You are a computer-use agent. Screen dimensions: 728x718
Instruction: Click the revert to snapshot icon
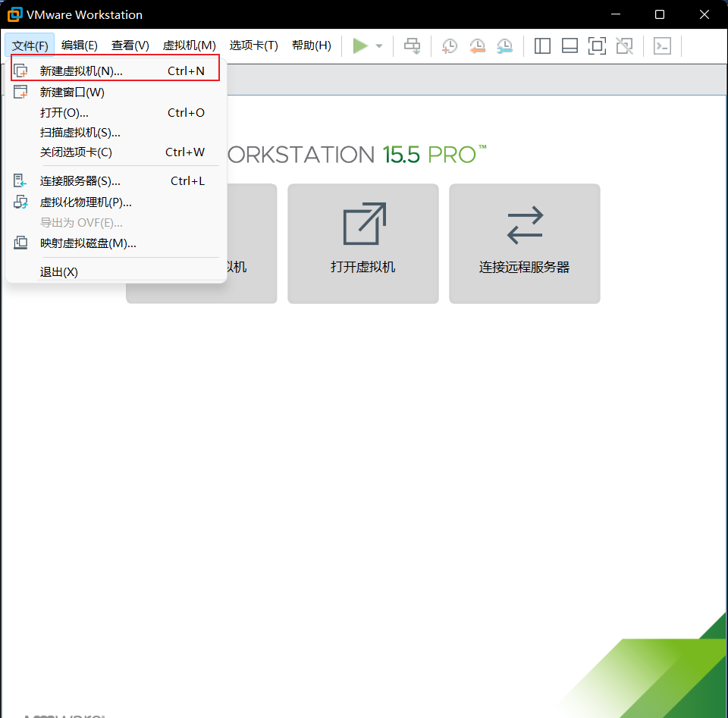477,46
